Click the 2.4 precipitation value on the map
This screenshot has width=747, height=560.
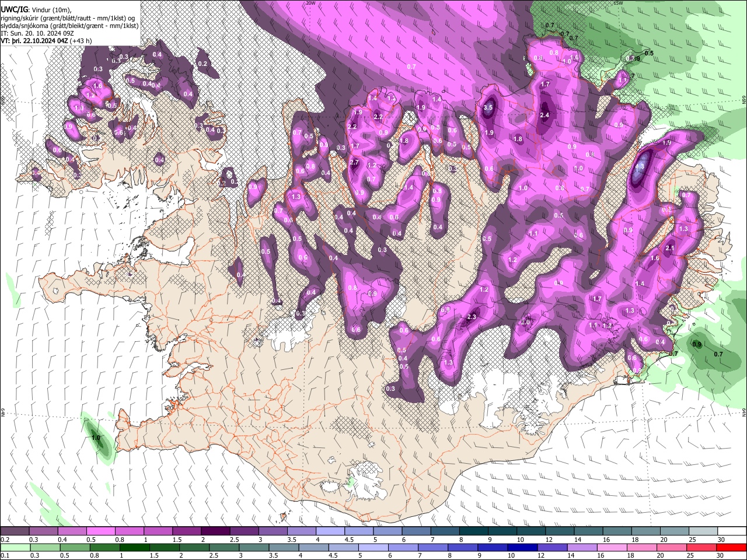(x=544, y=115)
